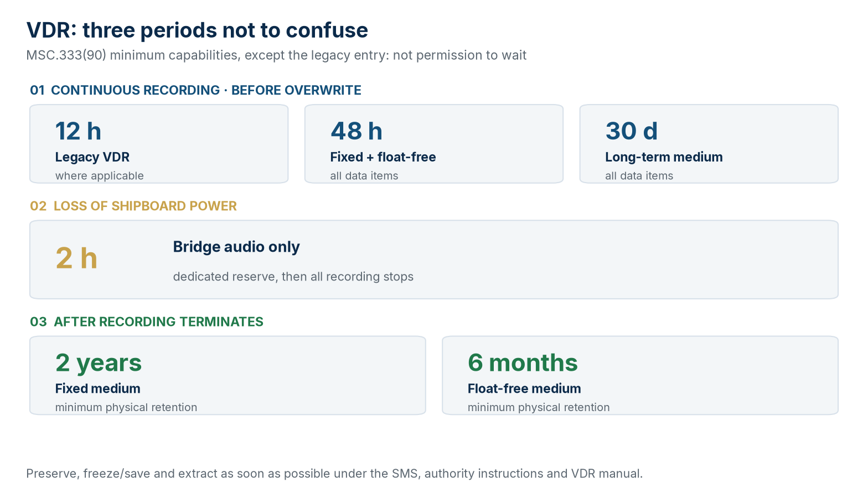Click the 12 h Legacy VDR card
Screen dimensions: 868x498
pos(159,144)
